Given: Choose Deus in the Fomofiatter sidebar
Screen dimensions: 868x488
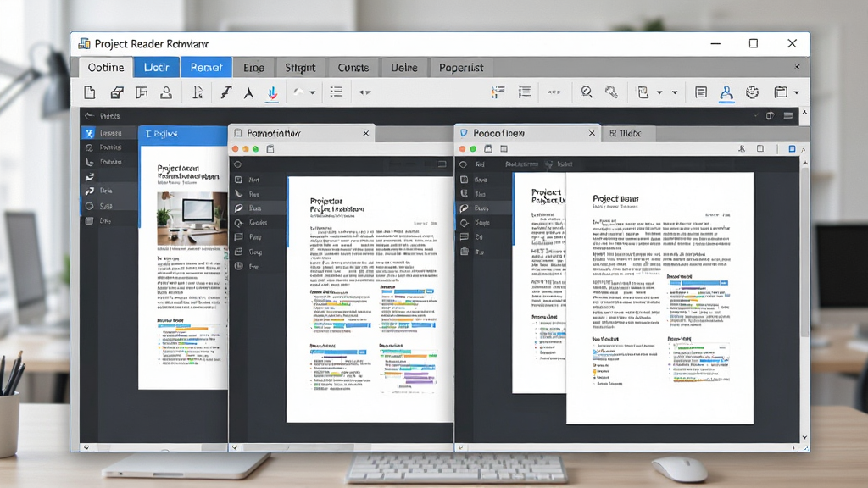Looking at the screenshot, I should coord(258,208).
